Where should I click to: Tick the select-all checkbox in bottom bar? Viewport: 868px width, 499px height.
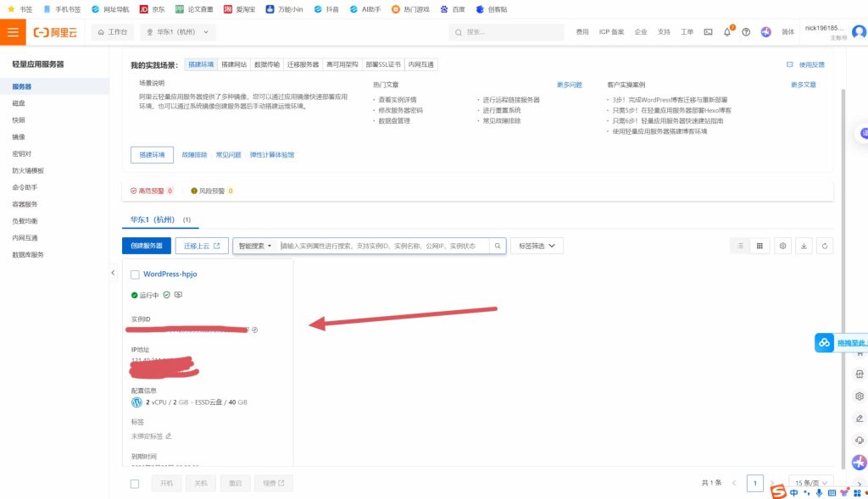[135, 484]
